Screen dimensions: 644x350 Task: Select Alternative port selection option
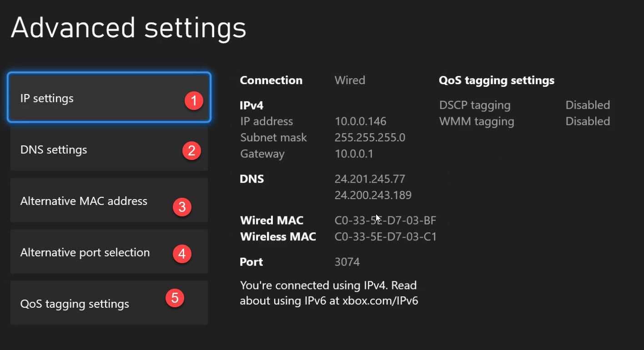109,252
